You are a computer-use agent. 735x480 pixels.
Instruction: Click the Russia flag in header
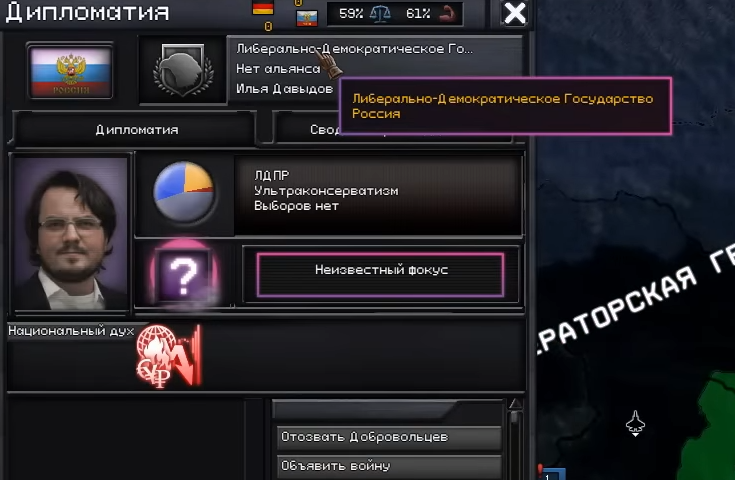point(70,71)
